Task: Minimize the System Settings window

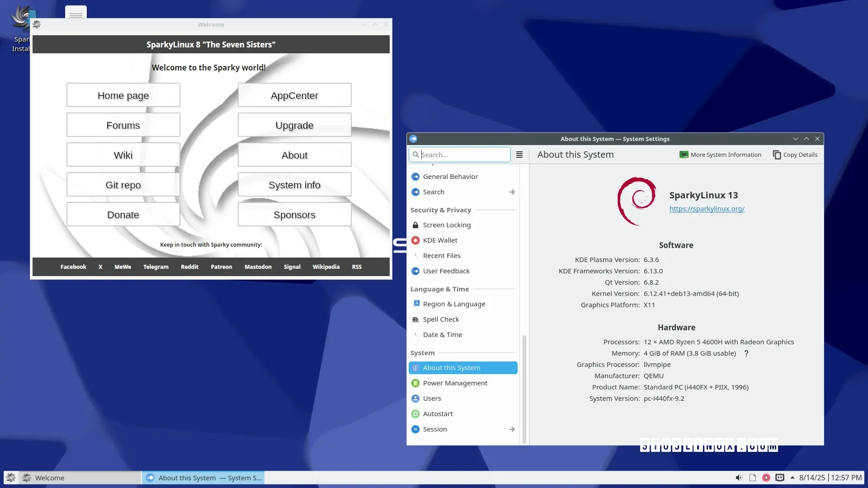Action: click(x=796, y=139)
